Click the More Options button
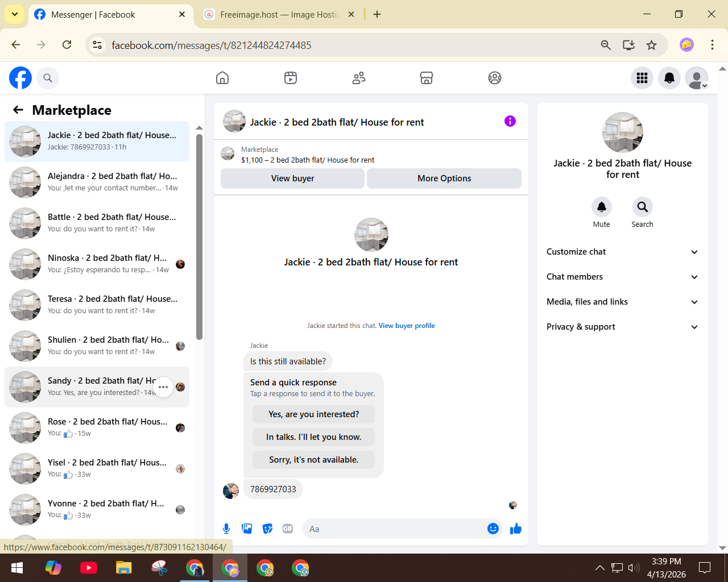Viewport: 728px width, 582px height. tap(444, 178)
